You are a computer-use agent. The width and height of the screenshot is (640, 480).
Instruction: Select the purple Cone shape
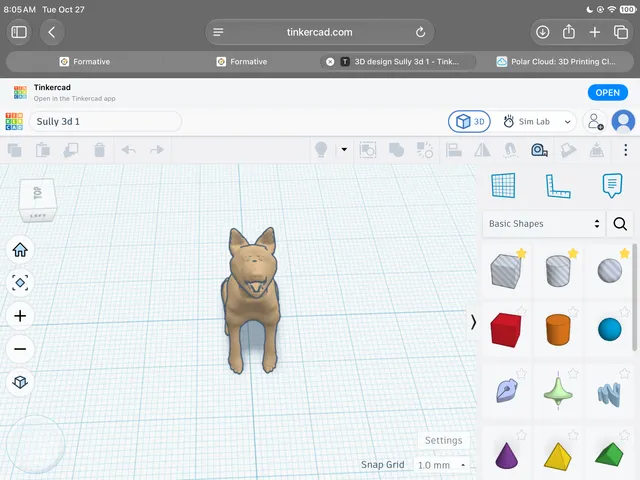(x=506, y=455)
